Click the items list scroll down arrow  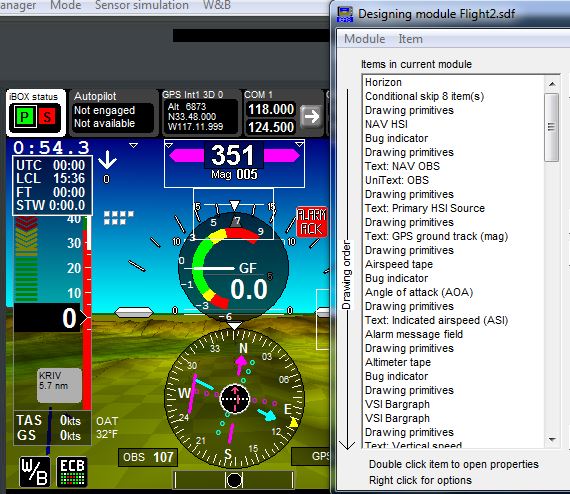(552, 439)
